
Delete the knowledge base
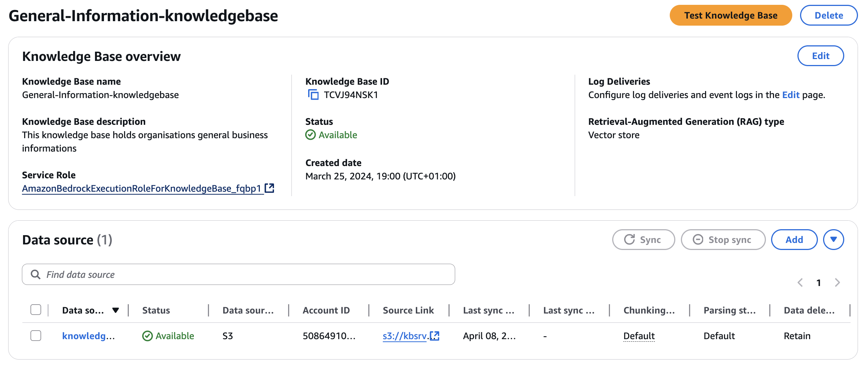829,16
